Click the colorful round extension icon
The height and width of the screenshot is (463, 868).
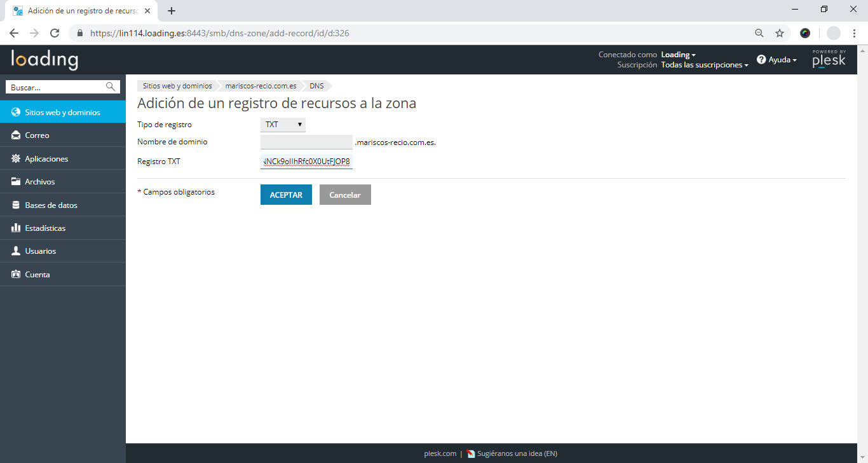(x=805, y=33)
